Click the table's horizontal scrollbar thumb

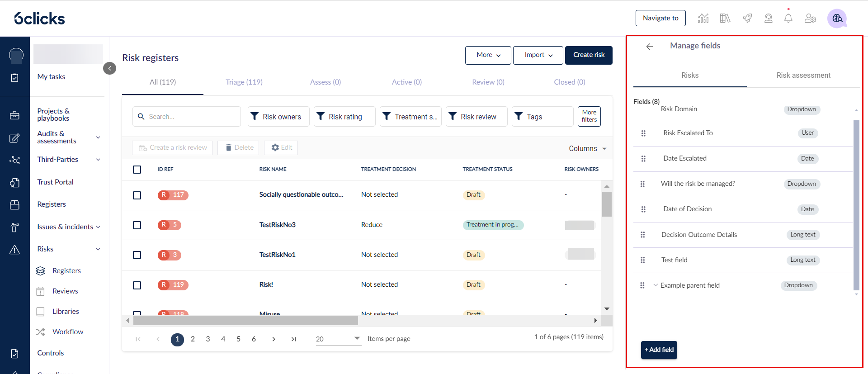(245, 321)
